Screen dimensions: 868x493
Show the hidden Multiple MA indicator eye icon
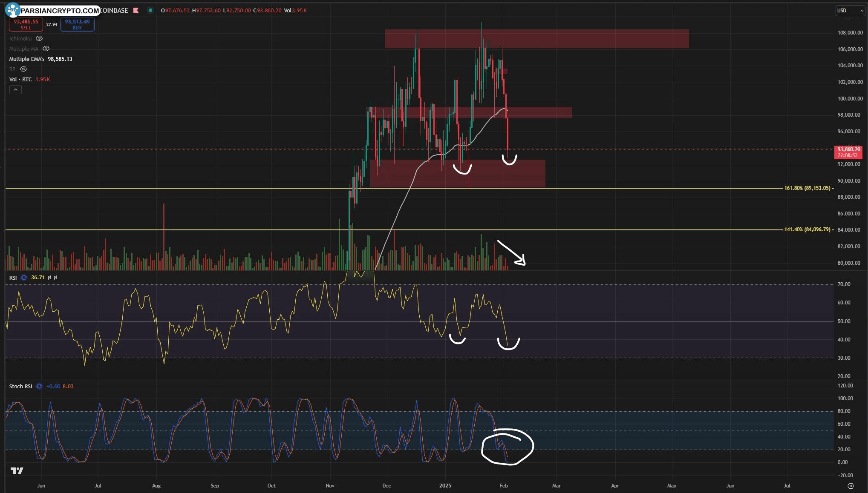(46, 49)
